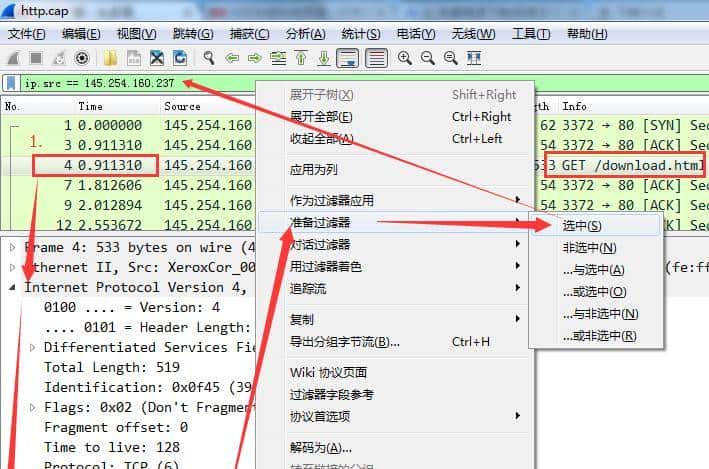Choose 解码为(A)... entry
This screenshot has height=469, width=709.
click(395, 448)
